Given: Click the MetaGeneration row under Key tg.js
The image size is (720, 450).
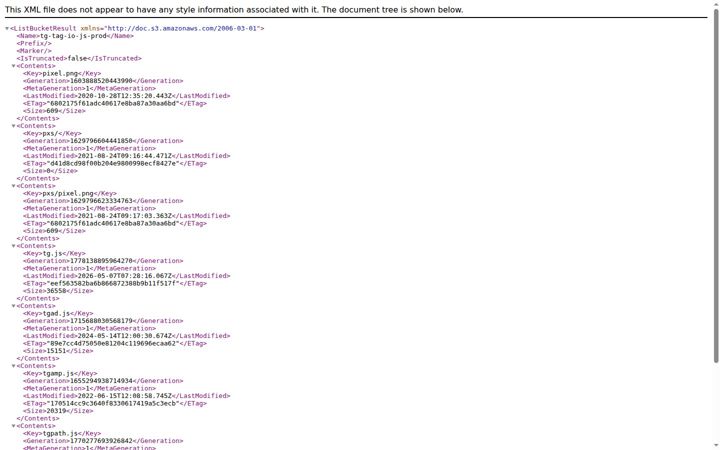Looking at the screenshot, I should [x=90, y=269].
